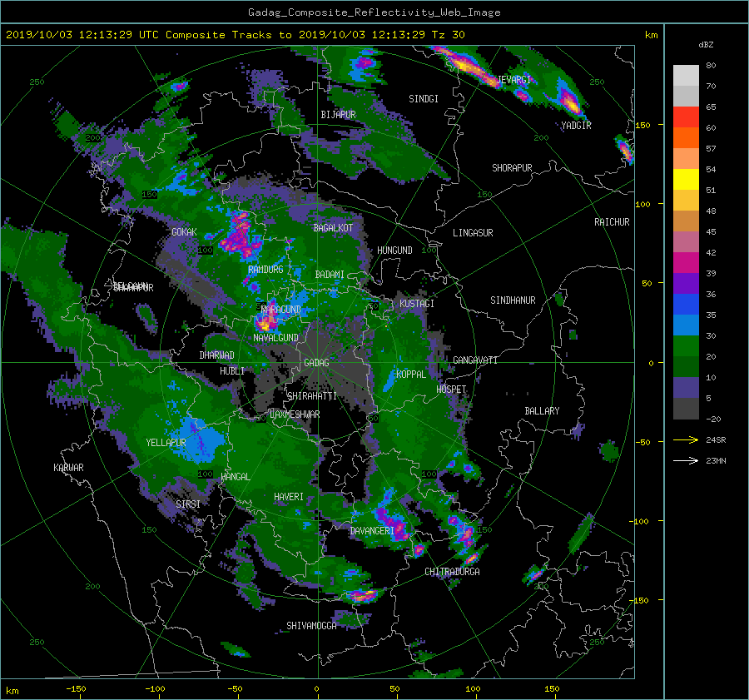Viewport: 749px width, 700px height.
Task: Click the SHIRAHATTI city label
Action: click(312, 396)
